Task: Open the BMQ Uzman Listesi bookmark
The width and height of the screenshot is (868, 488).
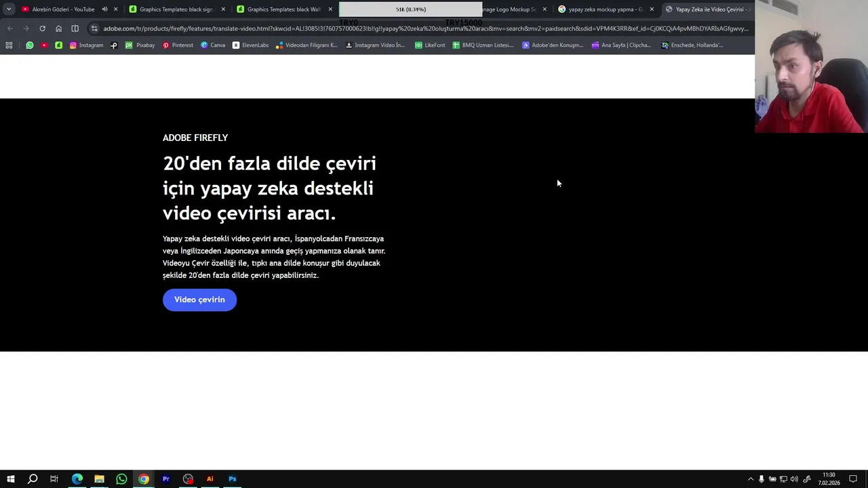Action: point(483,45)
